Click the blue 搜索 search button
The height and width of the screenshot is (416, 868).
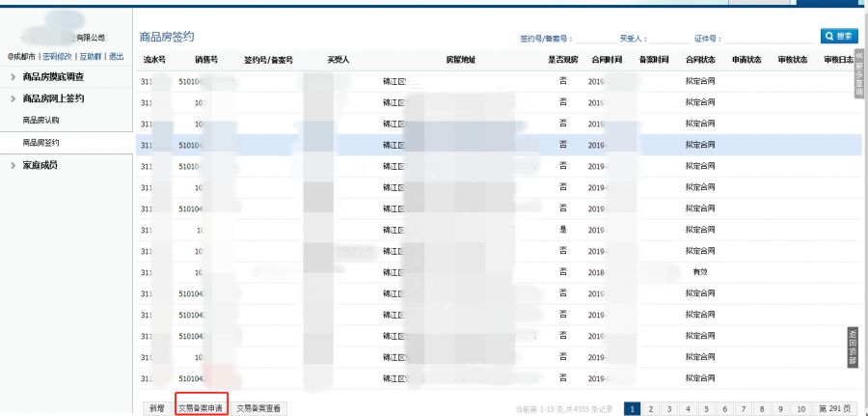839,37
